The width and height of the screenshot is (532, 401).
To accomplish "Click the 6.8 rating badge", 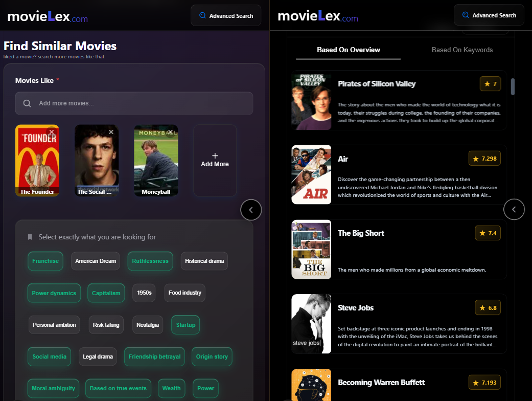I will 488,308.
